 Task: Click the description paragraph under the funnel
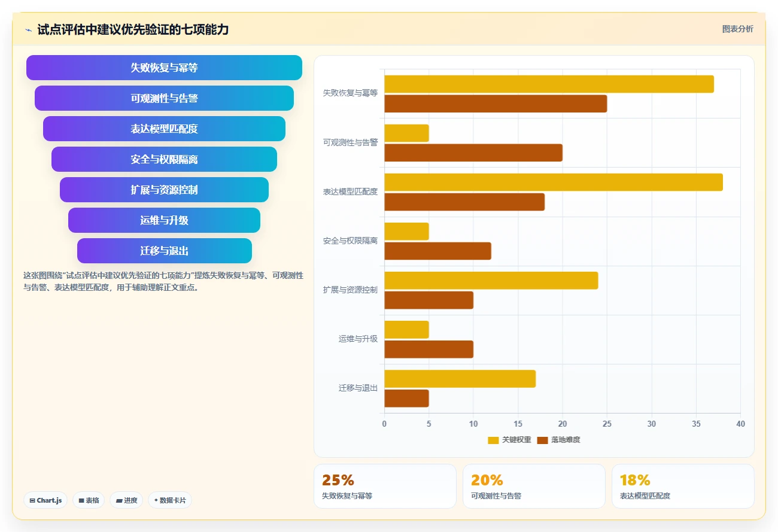click(x=163, y=281)
